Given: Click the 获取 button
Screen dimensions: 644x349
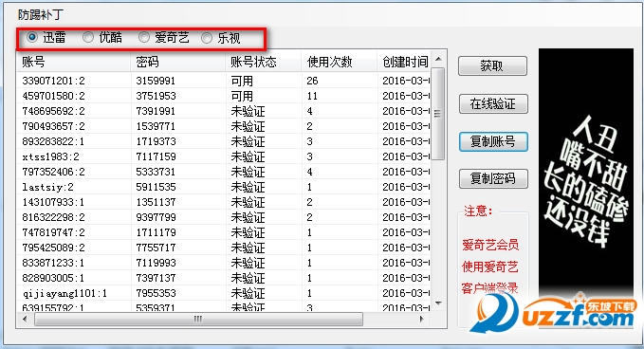Looking at the screenshot, I should tap(492, 65).
